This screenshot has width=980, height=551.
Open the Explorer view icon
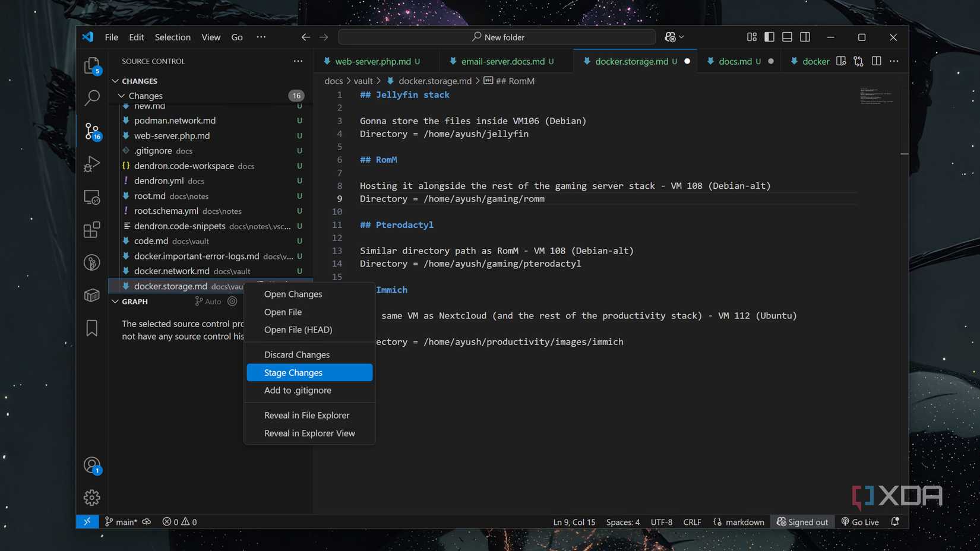click(x=92, y=66)
